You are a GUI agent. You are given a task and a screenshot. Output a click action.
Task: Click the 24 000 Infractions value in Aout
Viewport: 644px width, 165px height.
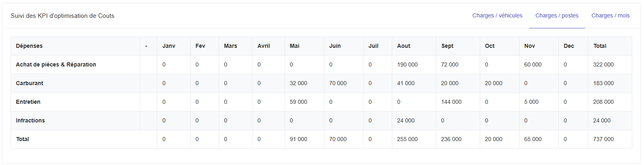coord(406,120)
